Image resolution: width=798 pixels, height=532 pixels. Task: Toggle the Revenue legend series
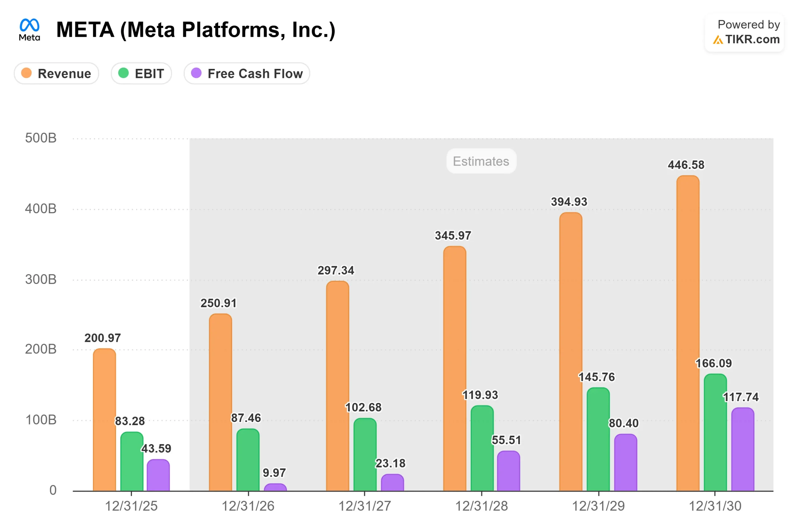[57, 74]
